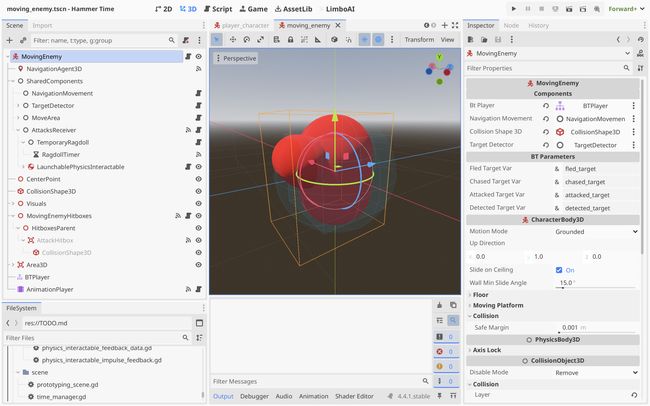Screen dimensions: 650x406
Task: Select the Rotate mode tool in the 3D toolbar
Action: tap(247, 39)
